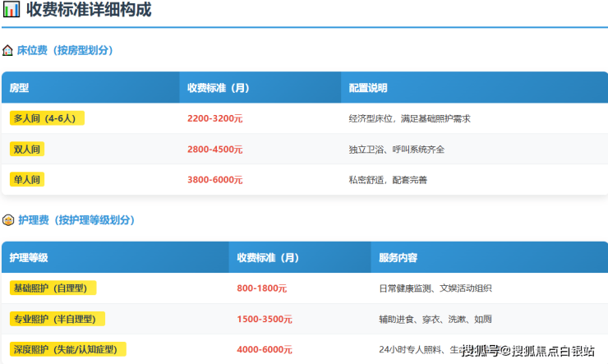Select the highlighted 多人间（4-6人）label
Viewport: 608px width, 364px height.
pyautogui.click(x=47, y=118)
